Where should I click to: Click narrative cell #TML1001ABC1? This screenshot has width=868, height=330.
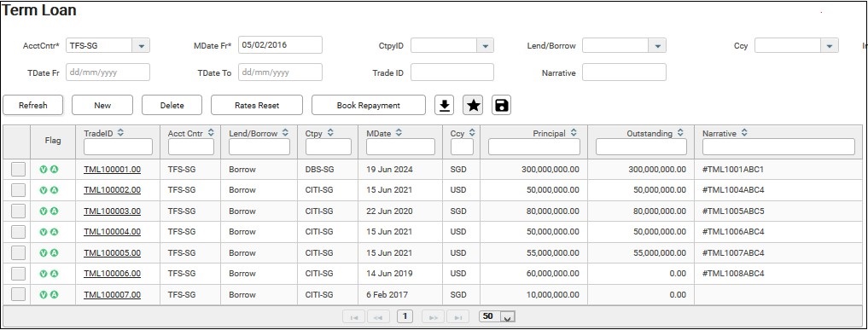pos(733,169)
